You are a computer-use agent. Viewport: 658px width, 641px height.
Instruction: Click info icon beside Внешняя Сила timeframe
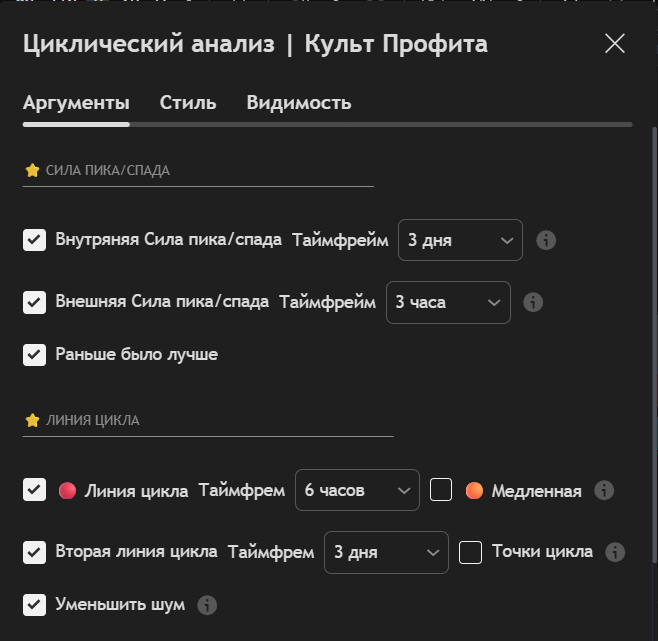(x=533, y=302)
